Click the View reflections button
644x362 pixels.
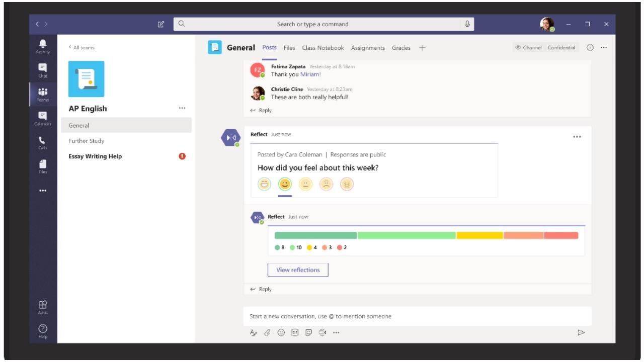click(x=298, y=270)
